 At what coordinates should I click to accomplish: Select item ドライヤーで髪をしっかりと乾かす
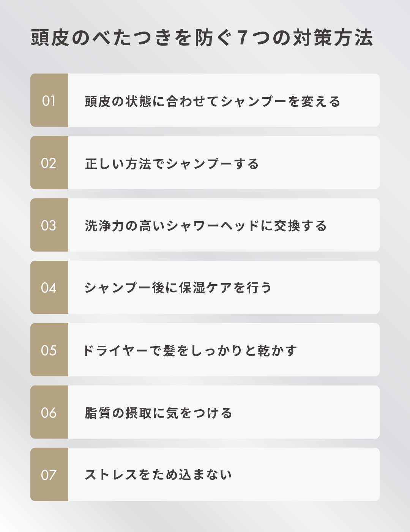pos(205,350)
